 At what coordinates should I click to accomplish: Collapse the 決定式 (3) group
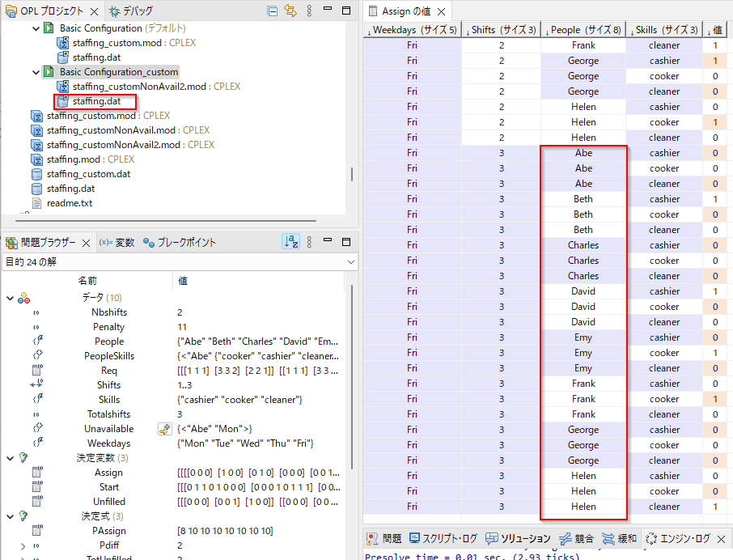10,516
